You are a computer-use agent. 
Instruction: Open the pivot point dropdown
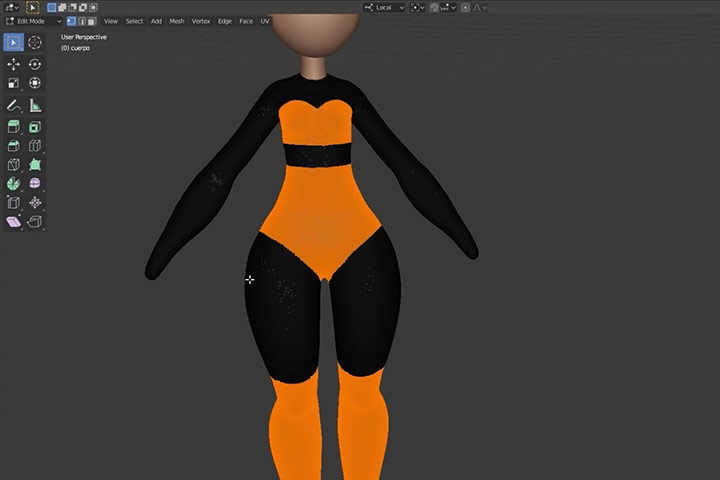pos(417,7)
